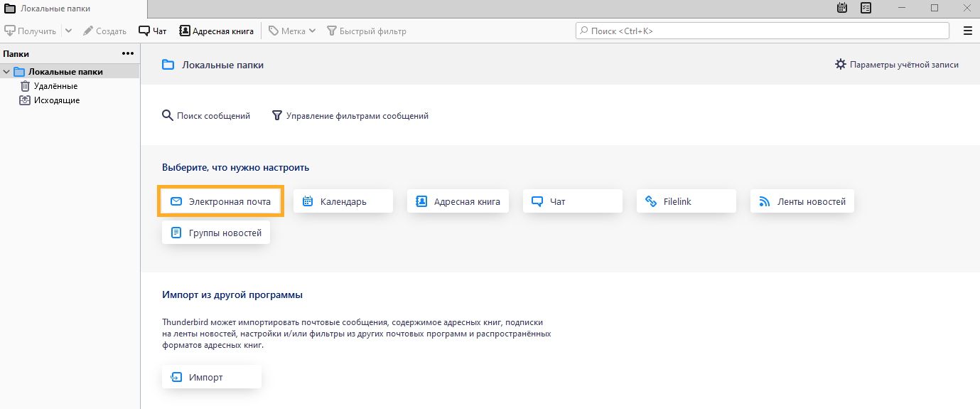
Task: Click the funnel icon beside Управление фильтрами
Action: (277, 116)
